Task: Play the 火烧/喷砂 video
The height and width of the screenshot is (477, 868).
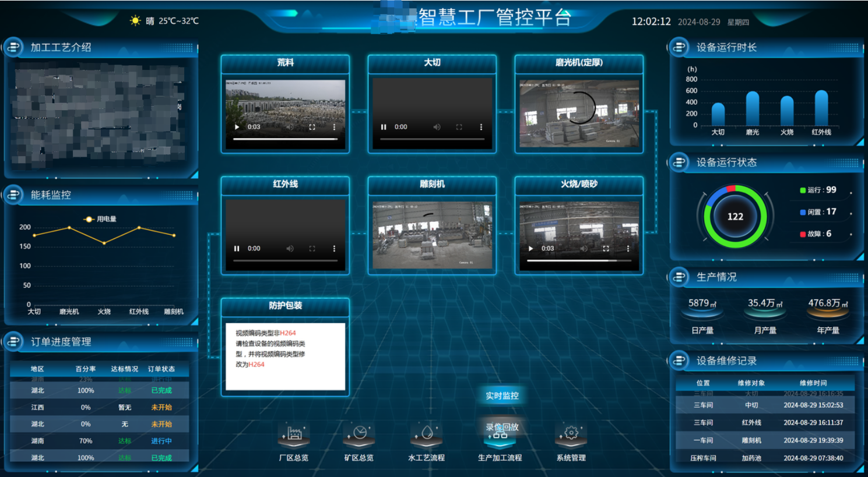Action: [530, 249]
